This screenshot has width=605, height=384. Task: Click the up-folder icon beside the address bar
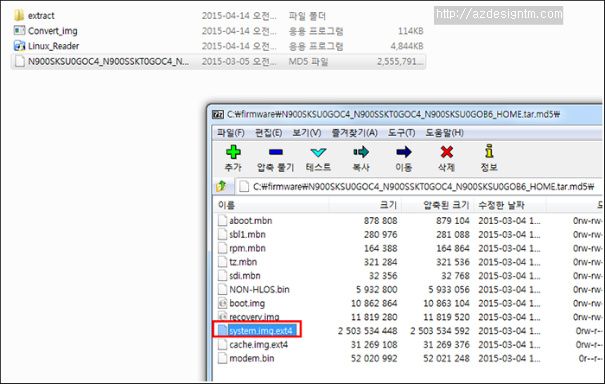pos(221,186)
